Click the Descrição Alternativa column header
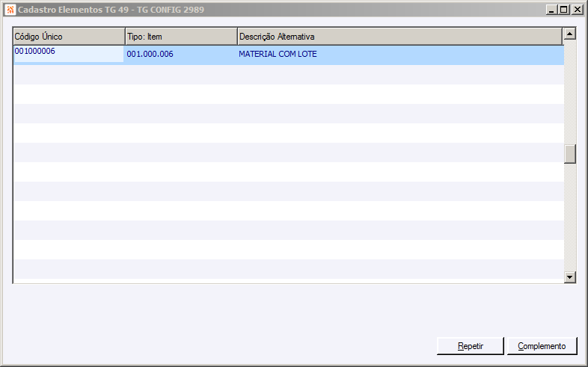Image resolution: width=588 pixels, height=367 pixels. click(x=400, y=37)
